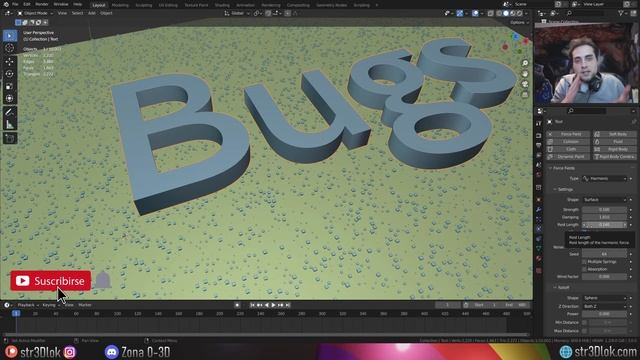Image resolution: width=640 pixels, height=360 pixels.
Task: Click the Strength value slider
Action: coord(604,210)
